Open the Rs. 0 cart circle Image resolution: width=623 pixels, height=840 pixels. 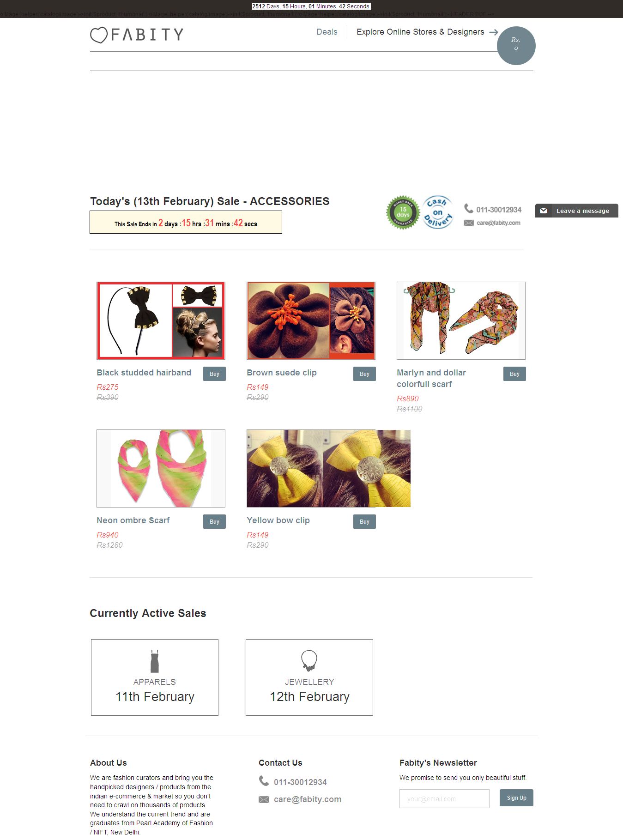click(516, 46)
